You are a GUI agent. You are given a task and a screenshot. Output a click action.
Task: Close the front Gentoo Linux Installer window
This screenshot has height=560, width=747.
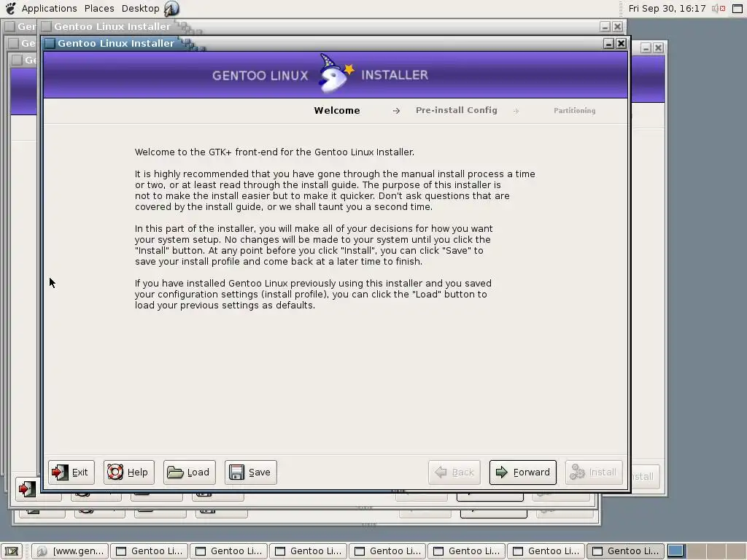pyautogui.click(x=621, y=43)
